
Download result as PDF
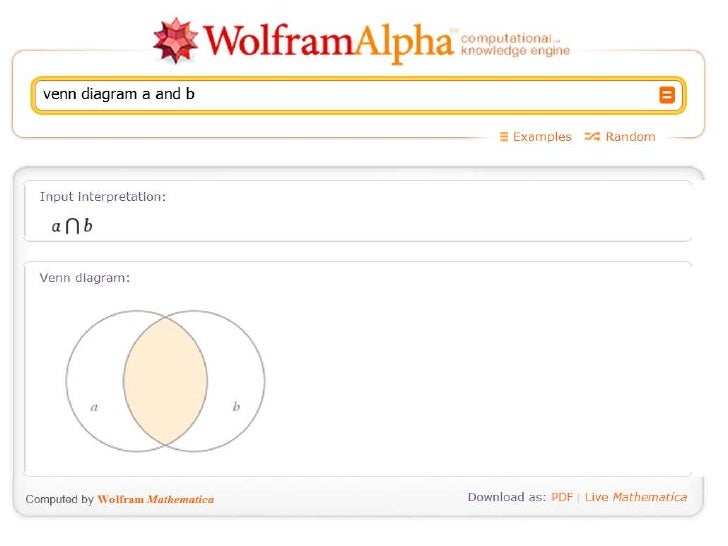[x=562, y=497]
